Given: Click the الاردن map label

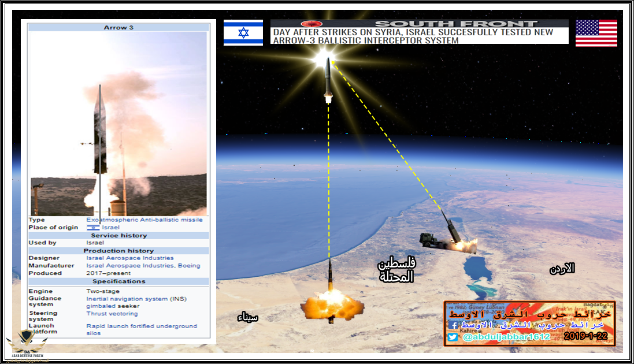Looking at the screenshot, I should [562, 269].
